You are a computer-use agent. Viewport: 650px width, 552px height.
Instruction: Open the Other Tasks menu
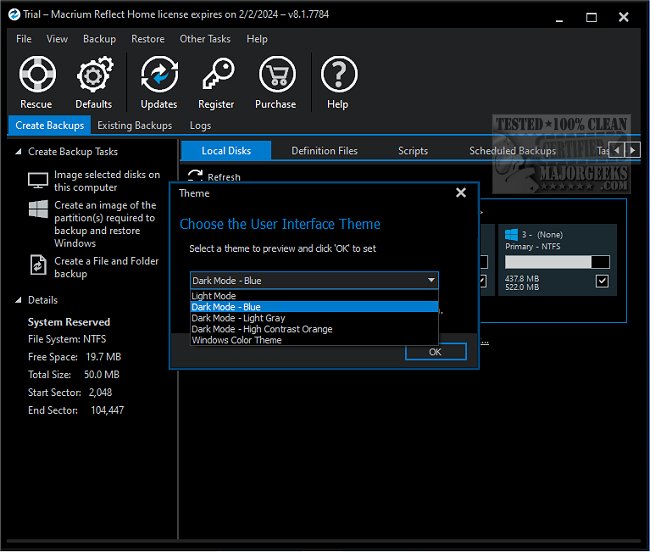click(205, 39)
